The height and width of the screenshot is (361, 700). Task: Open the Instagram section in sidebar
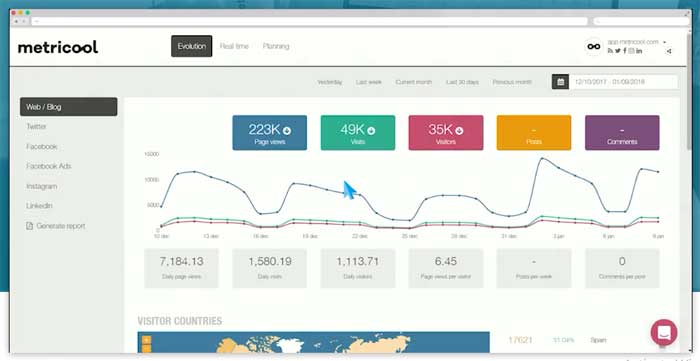coord(42,186)
